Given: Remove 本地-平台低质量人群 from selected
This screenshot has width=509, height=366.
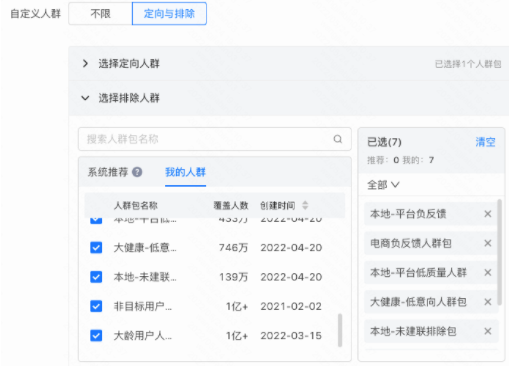Looking at the screenshot, I should coord(488,272).
